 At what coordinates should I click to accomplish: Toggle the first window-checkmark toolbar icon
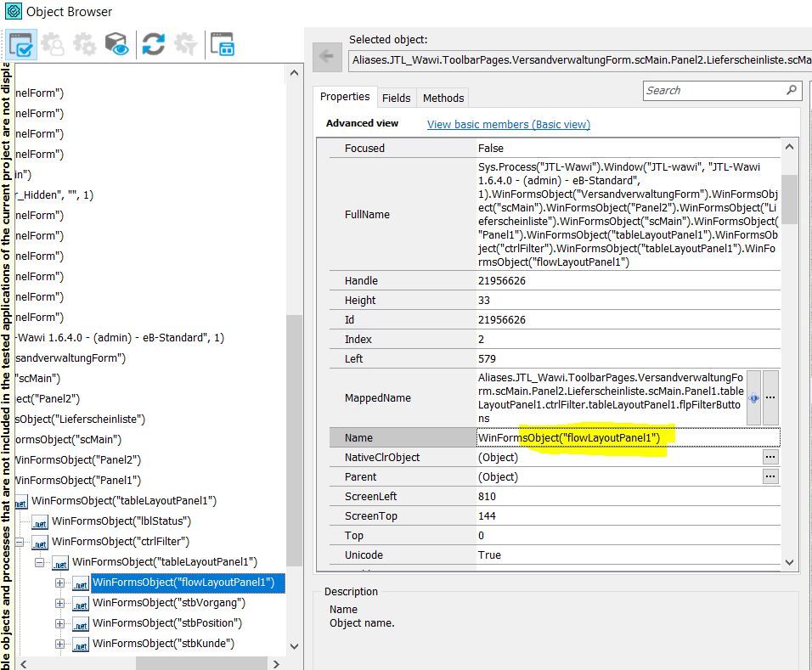pos(22,45)
